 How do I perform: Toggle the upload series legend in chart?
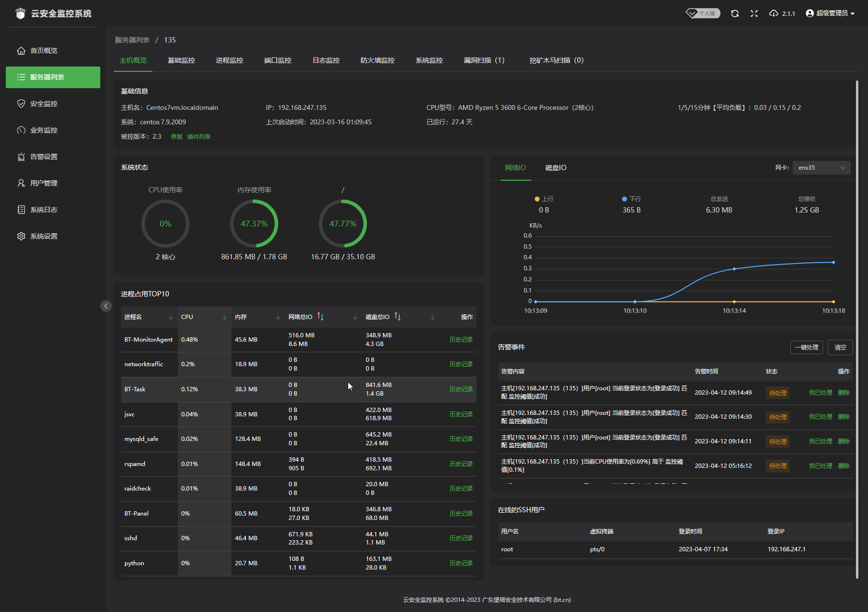pyautogui.click(x=543, y=199)
